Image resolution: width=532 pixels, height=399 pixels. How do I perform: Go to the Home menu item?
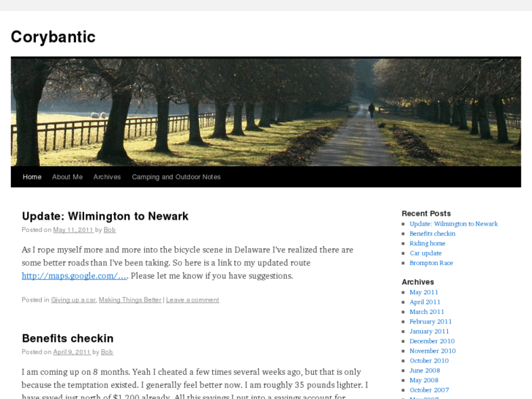coord(32,177)
